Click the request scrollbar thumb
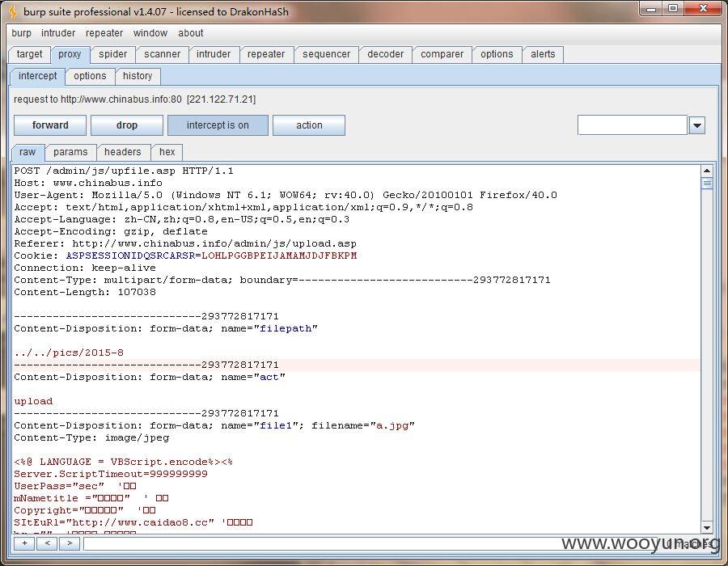The height and width of the screenshot is (566, 728). coord(707,184)
